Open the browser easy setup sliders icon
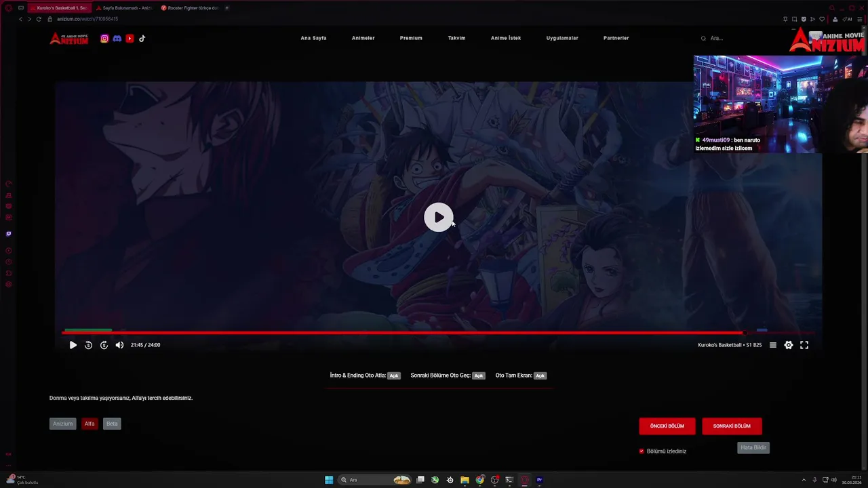Image resolution: width=868 pixels, height=488 pixels. [859, 19]
